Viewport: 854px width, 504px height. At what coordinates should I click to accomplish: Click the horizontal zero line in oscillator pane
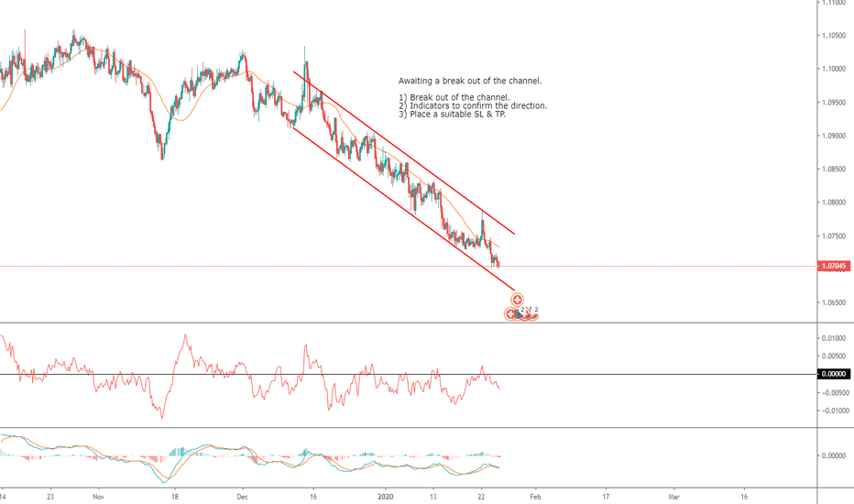(x=409, y=374)
